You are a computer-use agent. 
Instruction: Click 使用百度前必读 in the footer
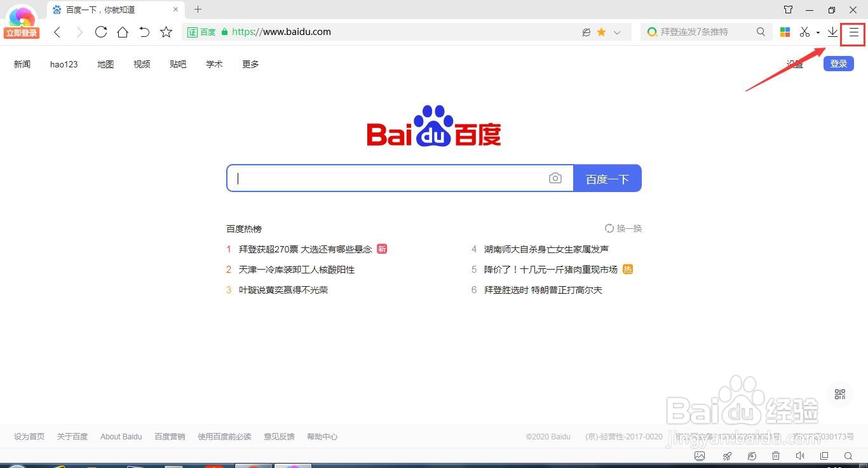(x=224, y=437)
